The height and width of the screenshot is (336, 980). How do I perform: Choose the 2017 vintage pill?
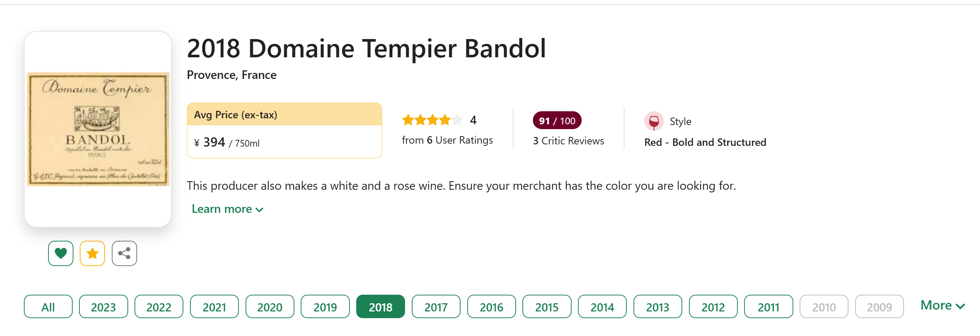[436, 307]
